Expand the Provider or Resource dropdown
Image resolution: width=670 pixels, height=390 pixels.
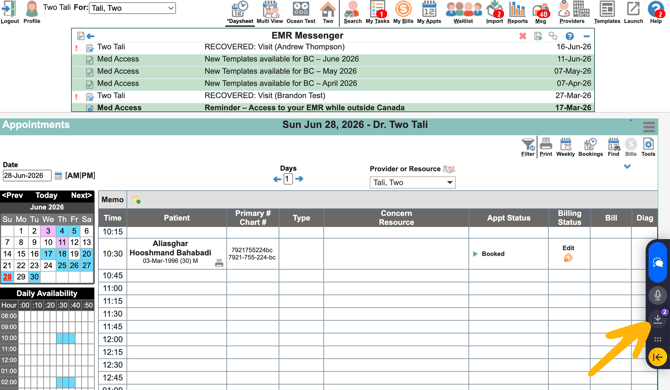point(412,182)
